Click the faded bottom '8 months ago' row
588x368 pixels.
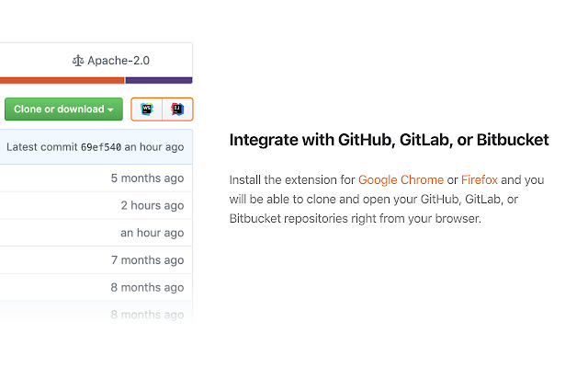pos(147,315)
